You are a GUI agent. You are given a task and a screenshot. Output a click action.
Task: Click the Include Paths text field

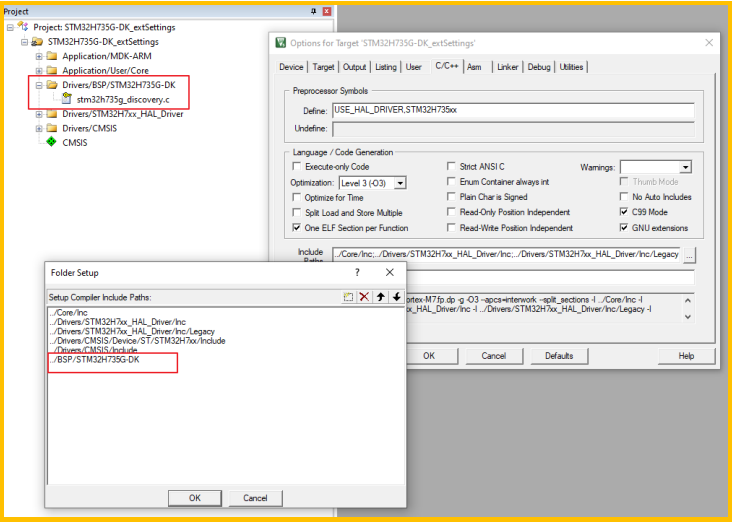[x=506, y=254]
